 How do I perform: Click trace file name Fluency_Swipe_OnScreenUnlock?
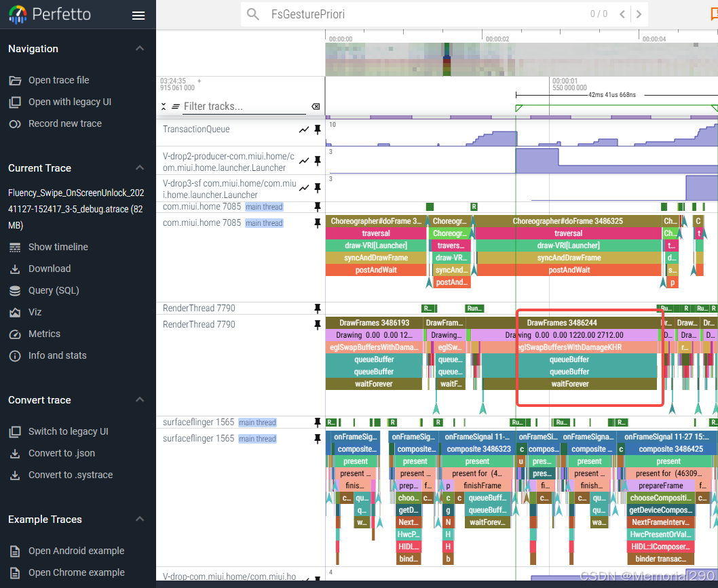coord(75,209)
